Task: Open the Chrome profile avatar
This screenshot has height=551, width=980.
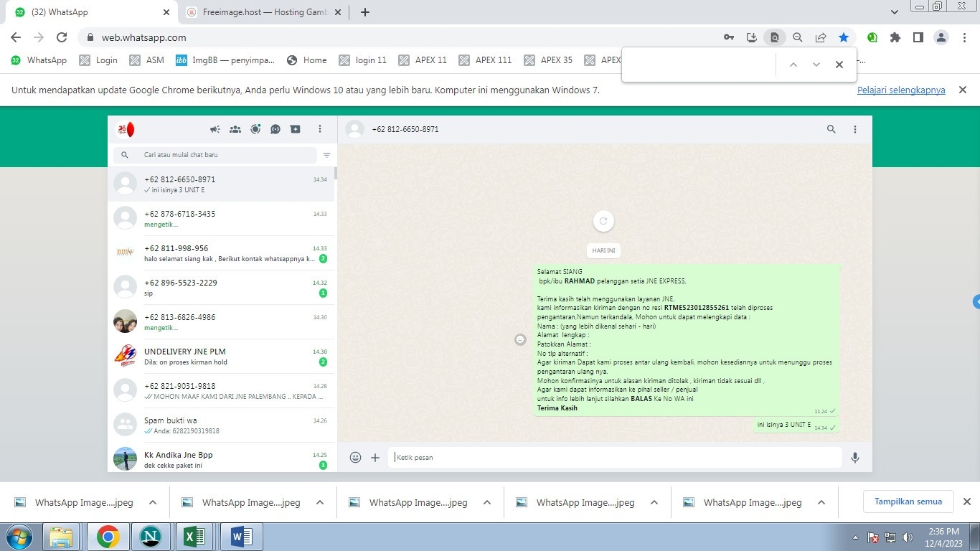Action: pyautogui.click(x=942, y=37)
